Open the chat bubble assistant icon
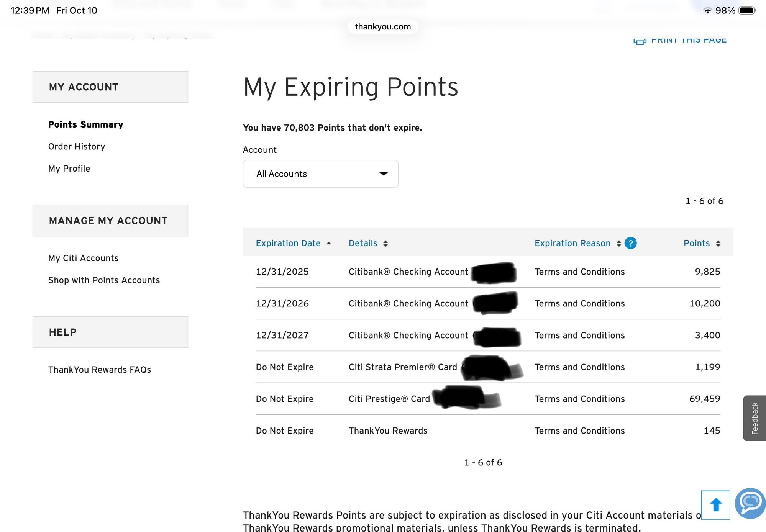Screen dimensions: 766x532 [x=750, y=503]
